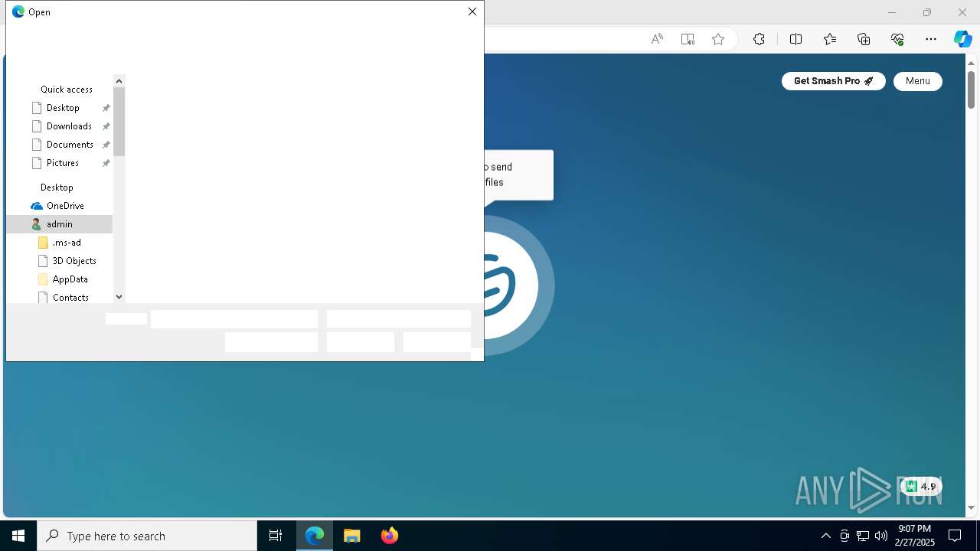Click the folder icon of AppData

point(43,279)
